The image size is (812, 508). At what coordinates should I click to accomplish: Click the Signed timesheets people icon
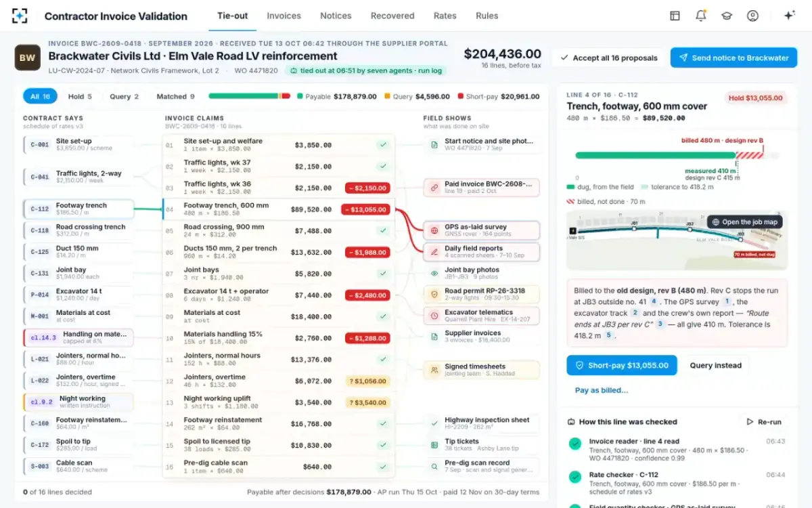pos(434,370)
